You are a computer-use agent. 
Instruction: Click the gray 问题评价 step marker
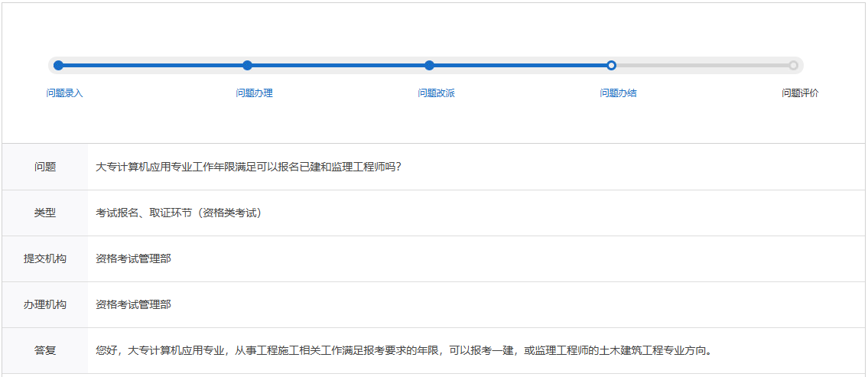[793, 66]
